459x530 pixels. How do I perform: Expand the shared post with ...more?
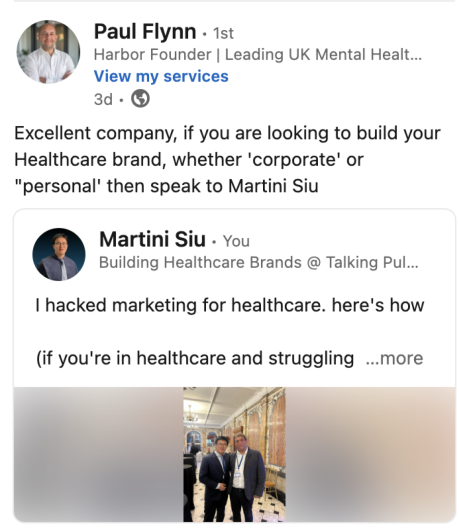coord(394,358)
